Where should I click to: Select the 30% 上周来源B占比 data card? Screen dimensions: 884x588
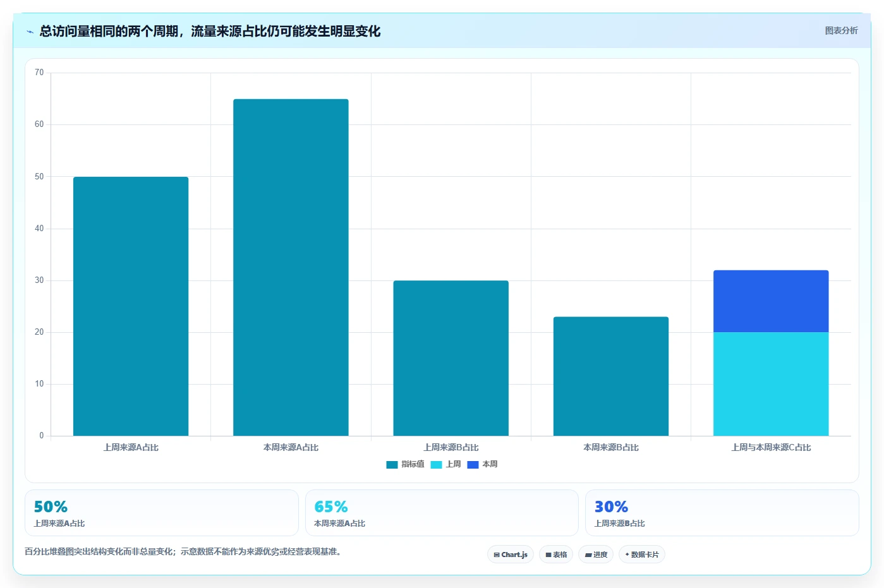722,513
